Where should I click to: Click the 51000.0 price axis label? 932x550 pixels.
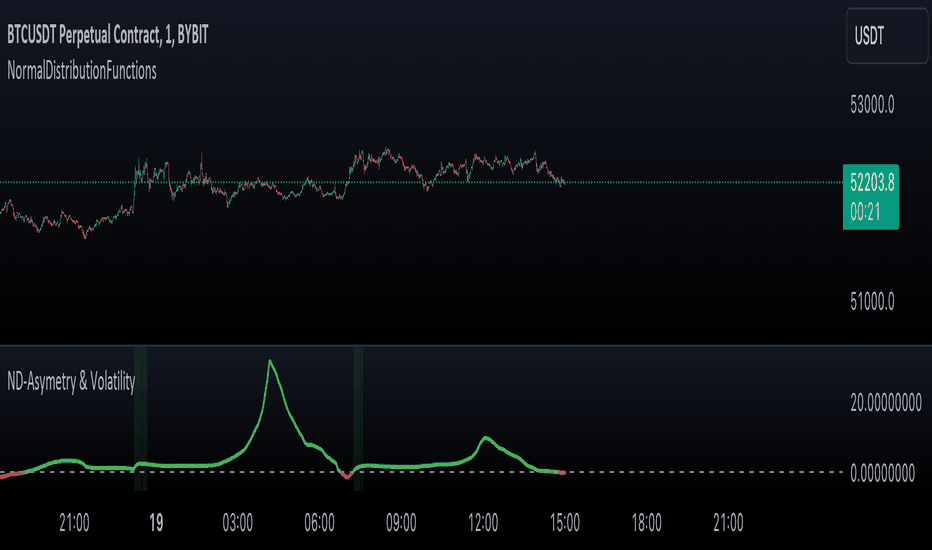pyautogui.click(x=872, y=301)
